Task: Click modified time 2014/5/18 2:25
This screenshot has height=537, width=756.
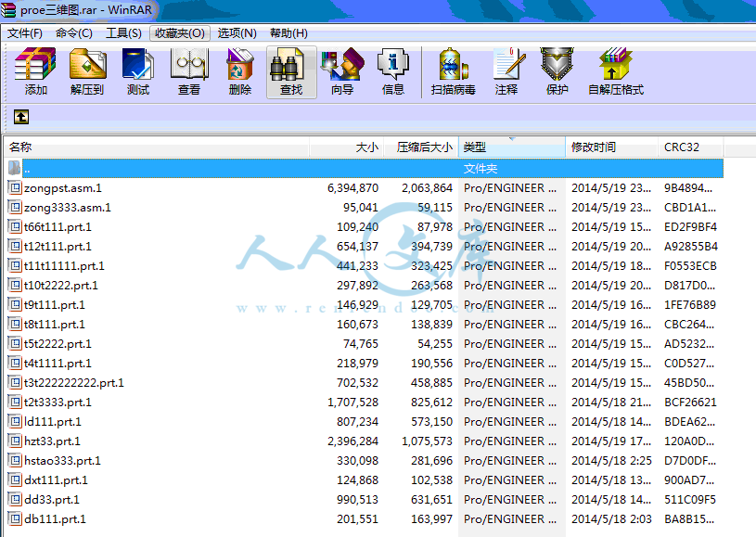Action: tap(611, 460)
